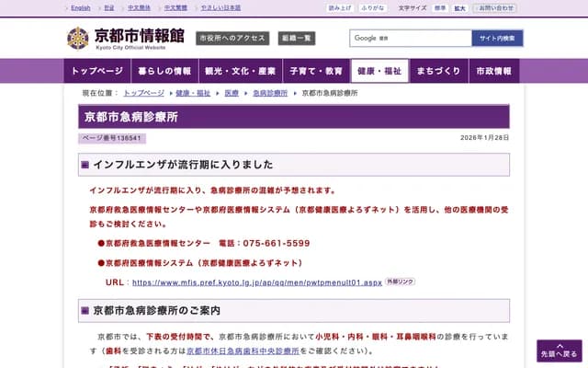Switch language to English

click(x=81, y=8)
